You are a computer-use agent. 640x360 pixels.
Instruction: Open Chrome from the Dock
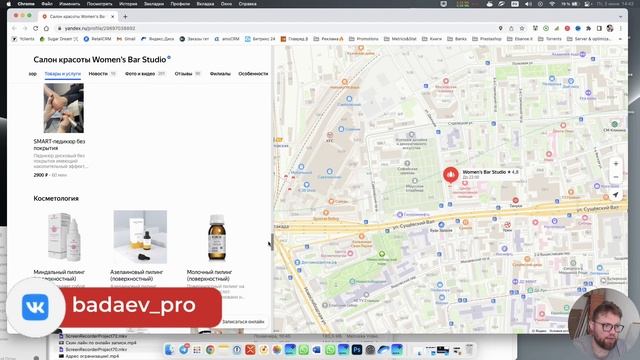[210, 349]
